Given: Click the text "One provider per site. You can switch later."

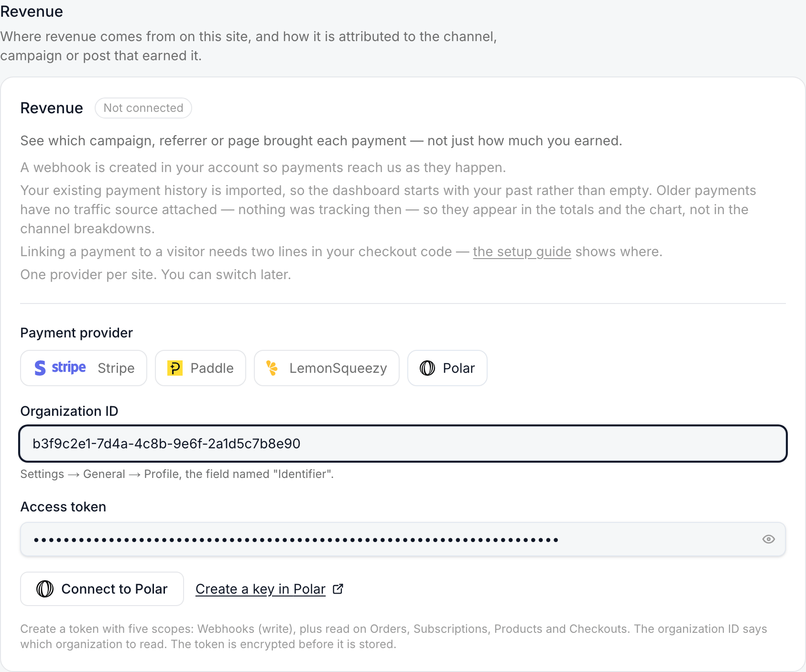Looking at the screenshot, I should (x=156, y=274).
